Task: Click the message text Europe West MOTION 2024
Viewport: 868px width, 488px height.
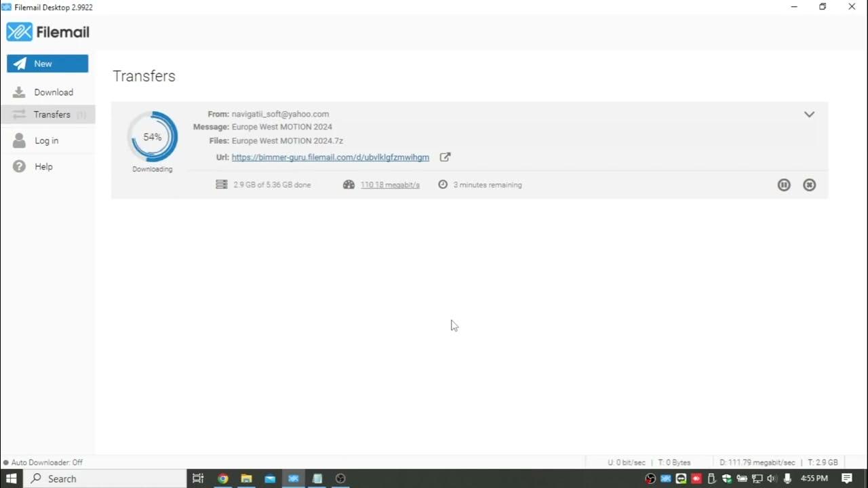Action: point(282,127)
